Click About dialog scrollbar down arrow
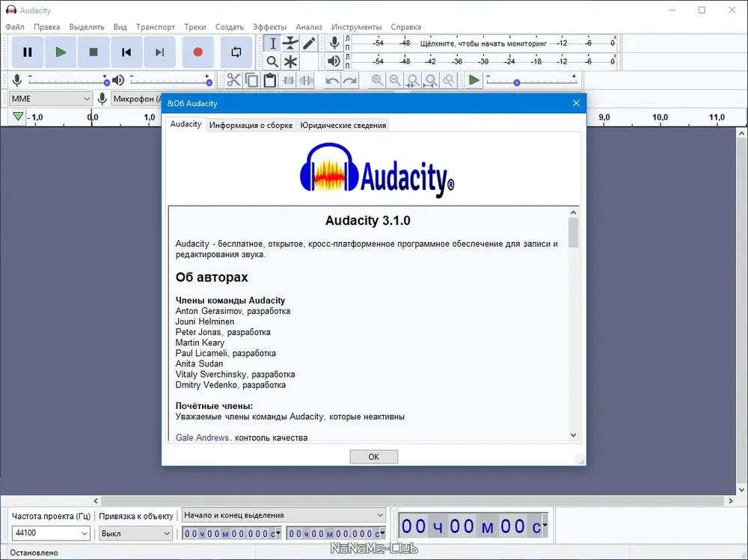Viewport: 748px width, 560px height. pos(574,435)
